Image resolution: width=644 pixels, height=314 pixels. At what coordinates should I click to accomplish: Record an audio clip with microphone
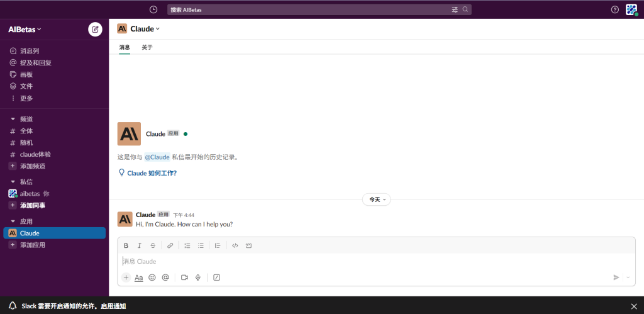(198, 278)
